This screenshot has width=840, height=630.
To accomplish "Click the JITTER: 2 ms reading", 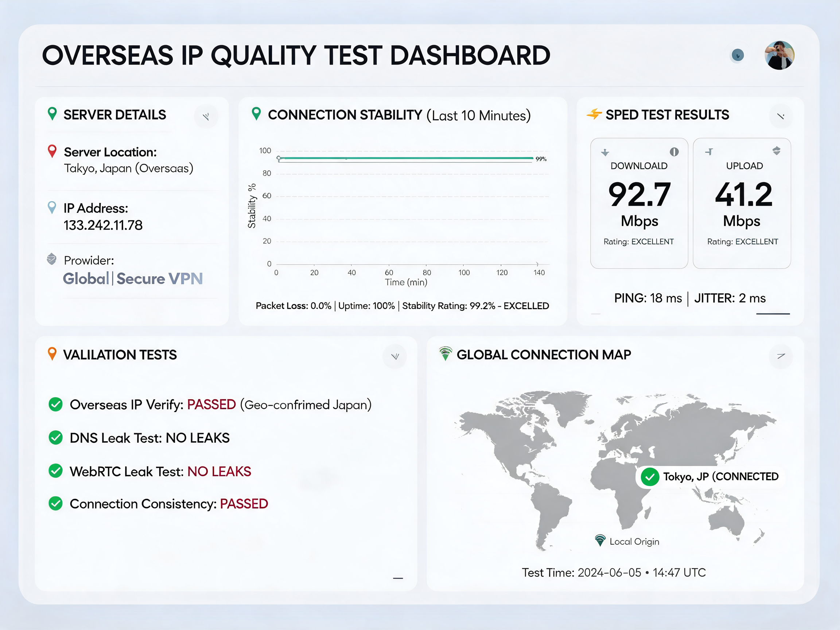I will coord(730,299).
